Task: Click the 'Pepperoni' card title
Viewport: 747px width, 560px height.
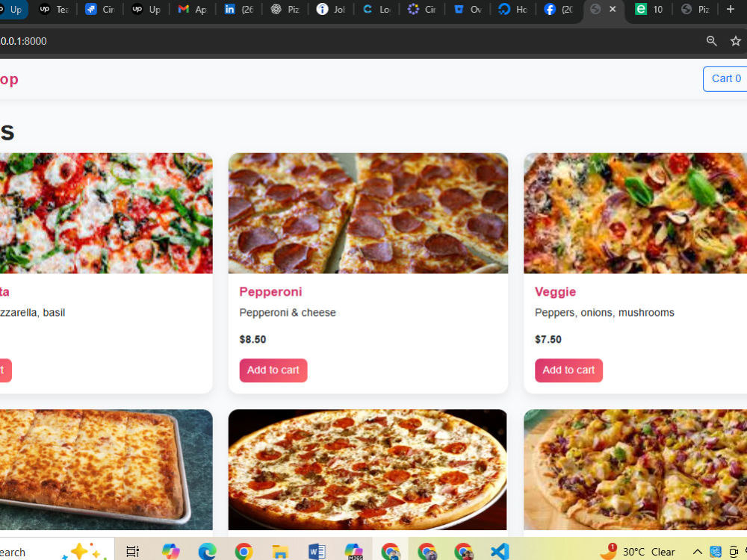Action: (x=270, y=292)
